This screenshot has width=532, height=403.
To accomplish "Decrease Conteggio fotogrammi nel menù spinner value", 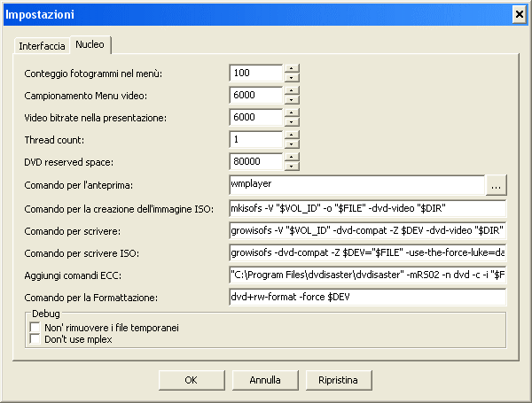I will [x=291, y=77].
